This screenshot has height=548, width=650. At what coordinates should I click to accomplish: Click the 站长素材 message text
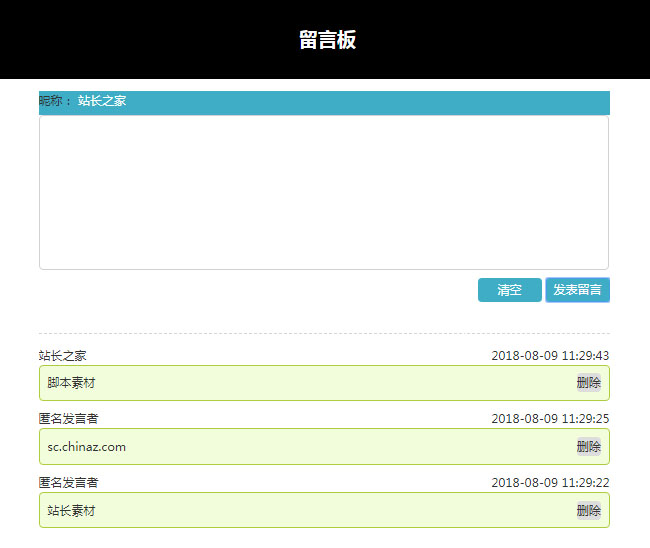click(71, 511)
